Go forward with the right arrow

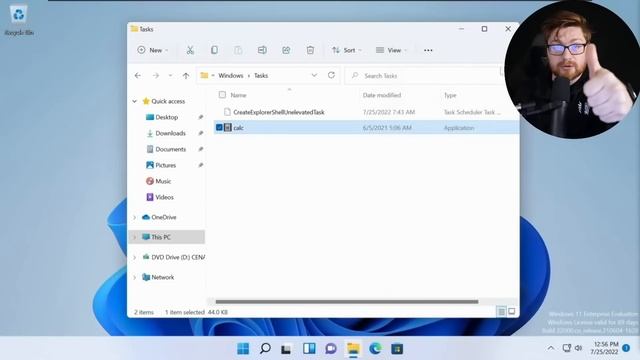156,76
